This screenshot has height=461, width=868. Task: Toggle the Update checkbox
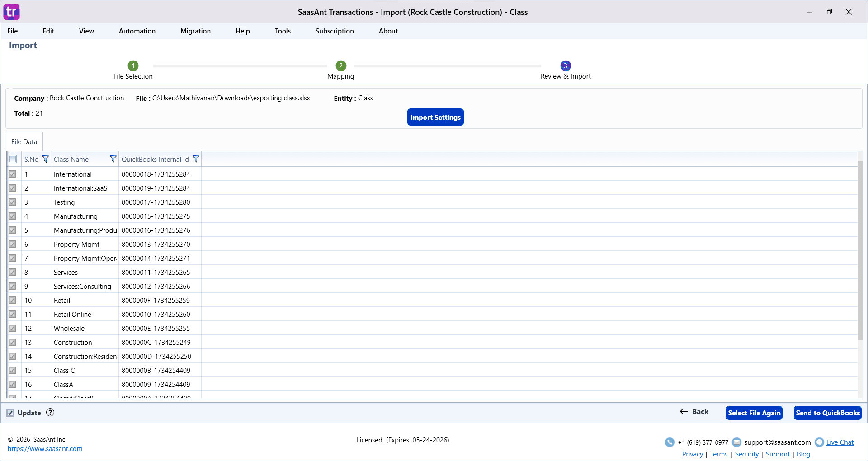tap(10, 413)
